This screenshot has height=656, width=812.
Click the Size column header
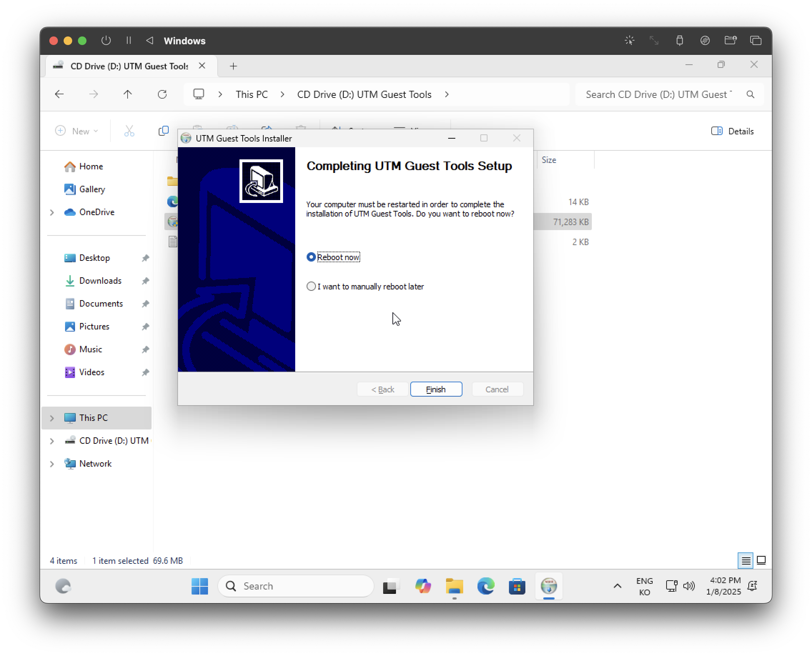pos(565,160)
